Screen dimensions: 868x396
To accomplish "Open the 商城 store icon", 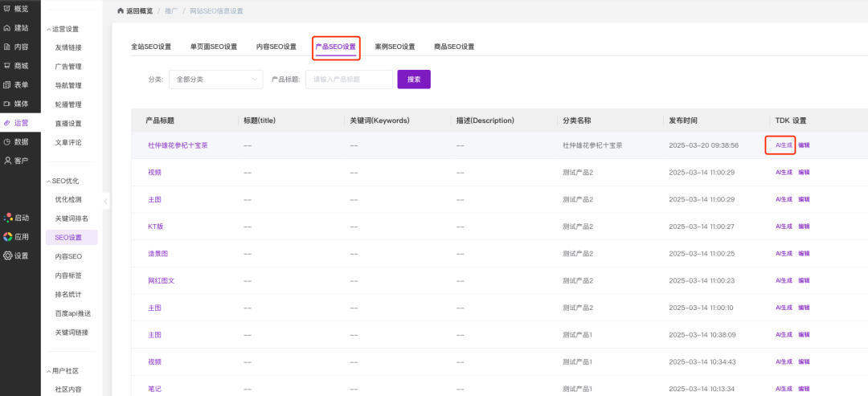I will 7,66.
